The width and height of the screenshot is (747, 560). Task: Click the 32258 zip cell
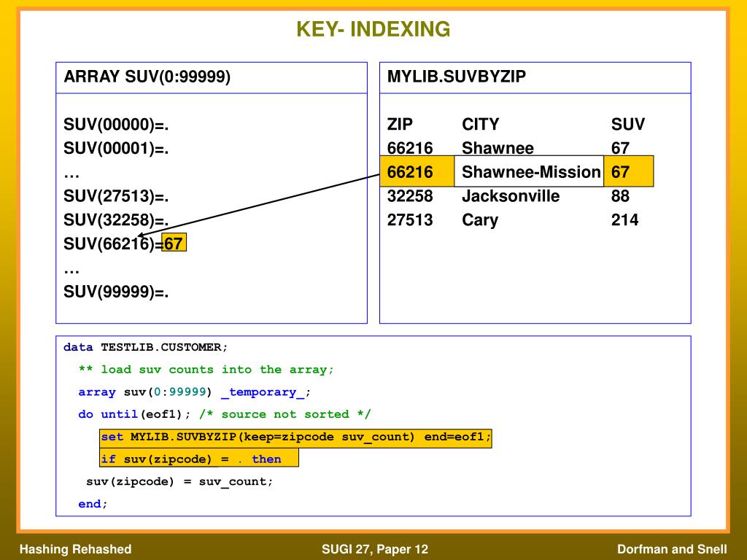410,196
